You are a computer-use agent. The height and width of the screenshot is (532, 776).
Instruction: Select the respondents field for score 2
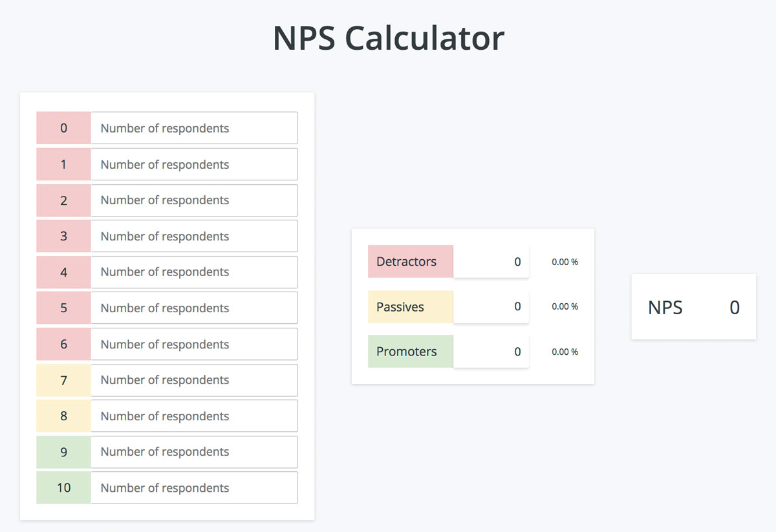pyautogui.click(x=194, y=200)
